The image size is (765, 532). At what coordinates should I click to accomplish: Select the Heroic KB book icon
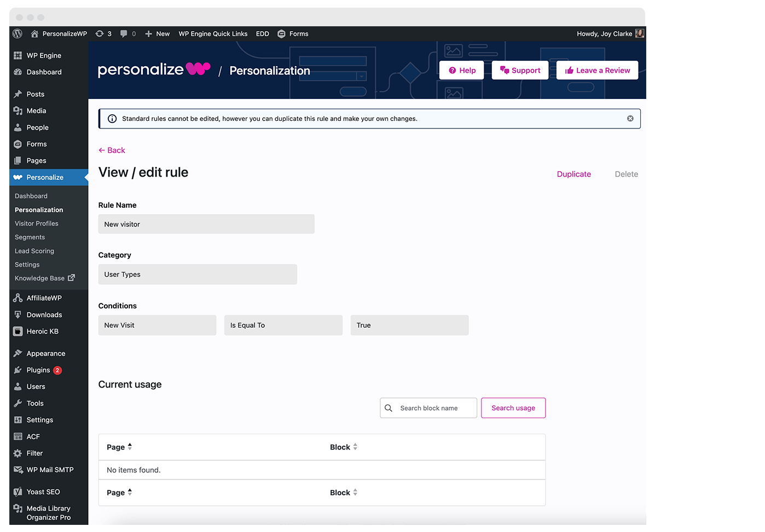[x=18, y=331]
